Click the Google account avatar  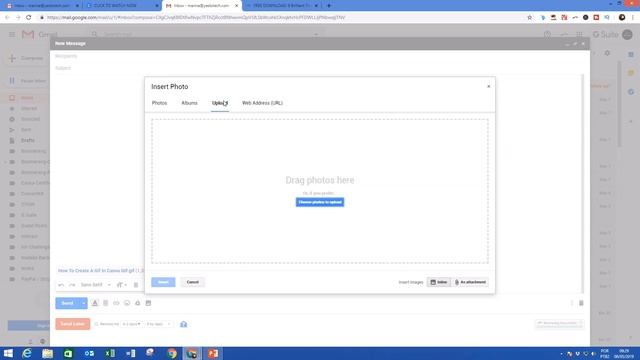pos(628,35)
